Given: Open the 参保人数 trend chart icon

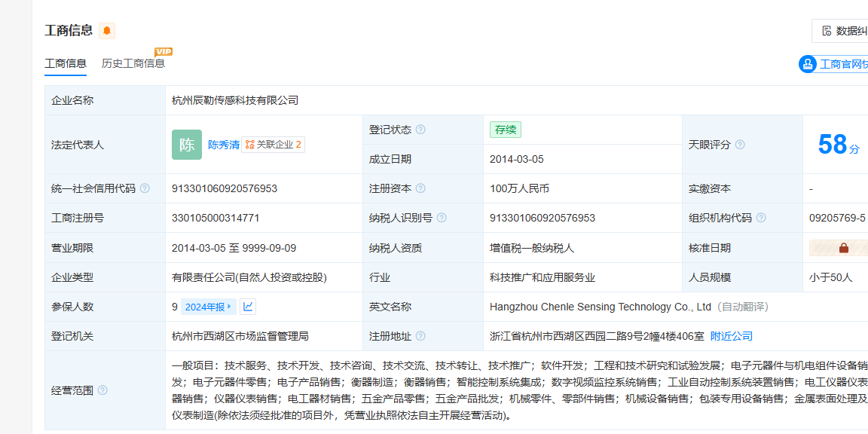Looking at the screenshot, I should 248,306.
